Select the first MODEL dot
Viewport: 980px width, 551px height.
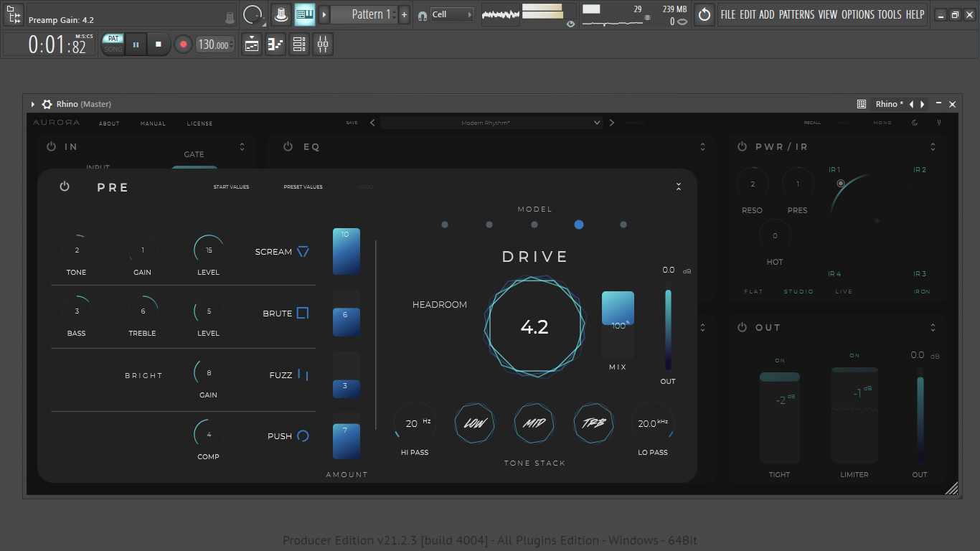click(x=445, y=225)
